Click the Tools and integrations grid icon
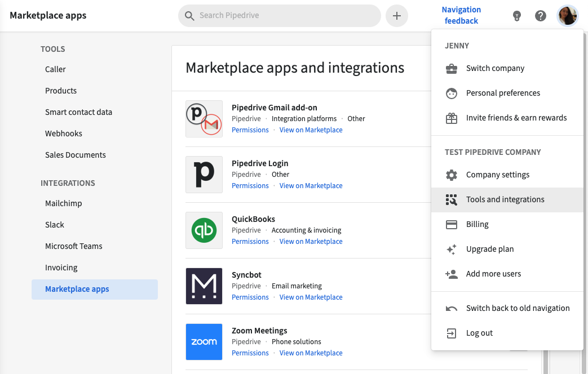This screenshot has width=588, height=374. click(x=452, y=200)
